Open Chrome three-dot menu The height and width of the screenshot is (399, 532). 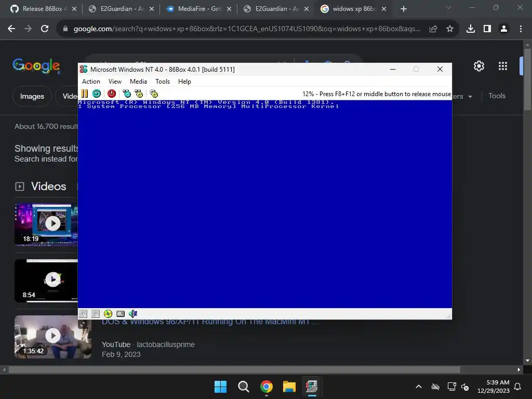(x=521, y=29)
